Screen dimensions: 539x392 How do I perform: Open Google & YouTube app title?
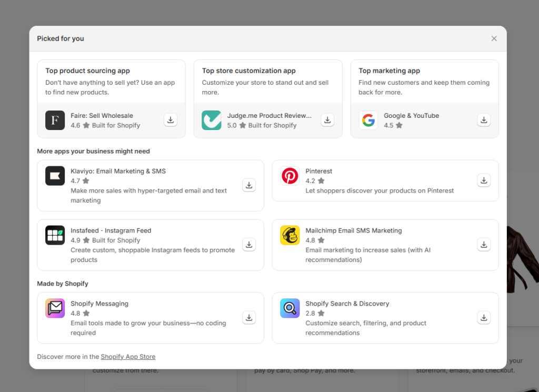[412, 116]
